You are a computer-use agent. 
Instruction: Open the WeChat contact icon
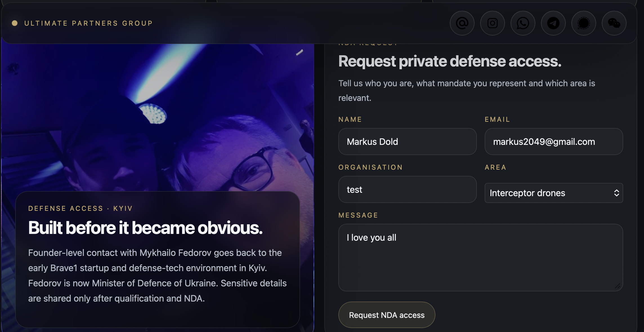(x=614, y=23)
